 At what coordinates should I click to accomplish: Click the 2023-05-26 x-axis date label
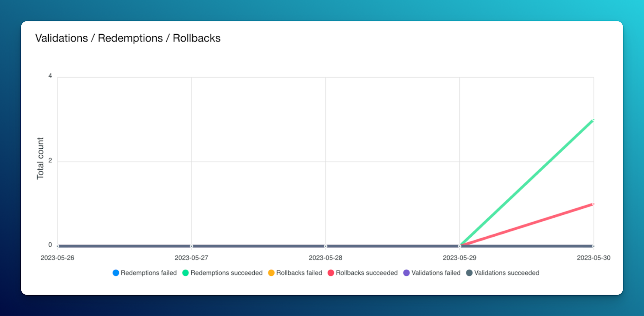tap(58, 258)
